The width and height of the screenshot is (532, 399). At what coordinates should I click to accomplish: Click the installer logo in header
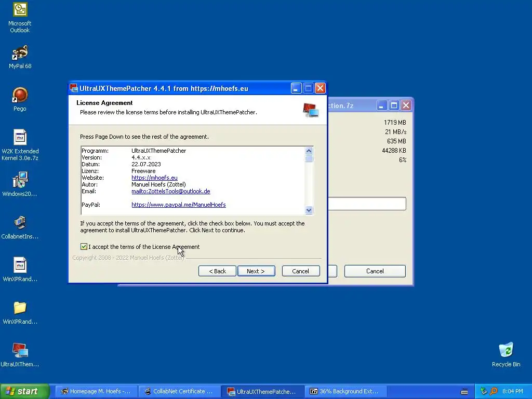[x=311, y=110]
